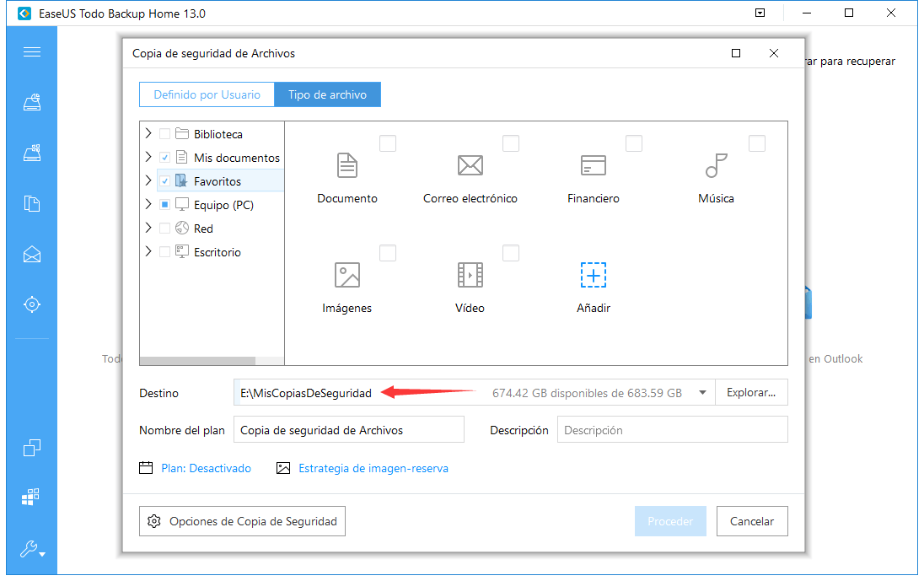Click the EaseUS app logo icon
Screen dimensions: 924x581
pos(24,13)
